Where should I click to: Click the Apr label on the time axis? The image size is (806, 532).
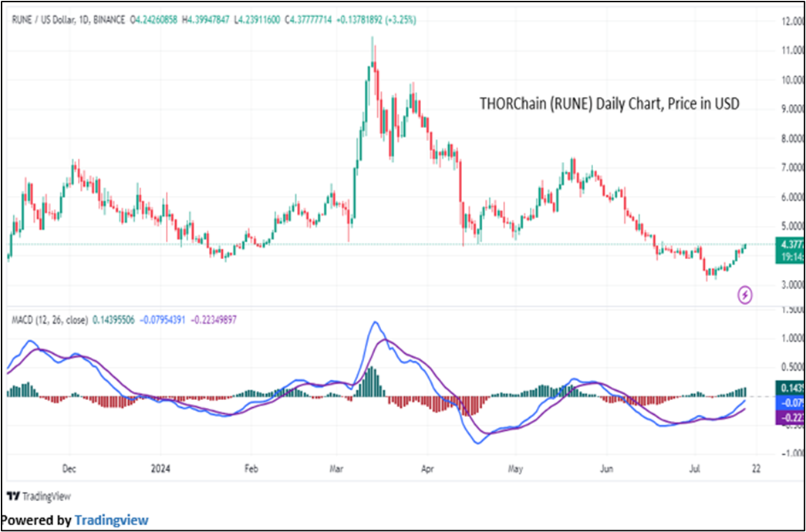click(x=427, y=470)
